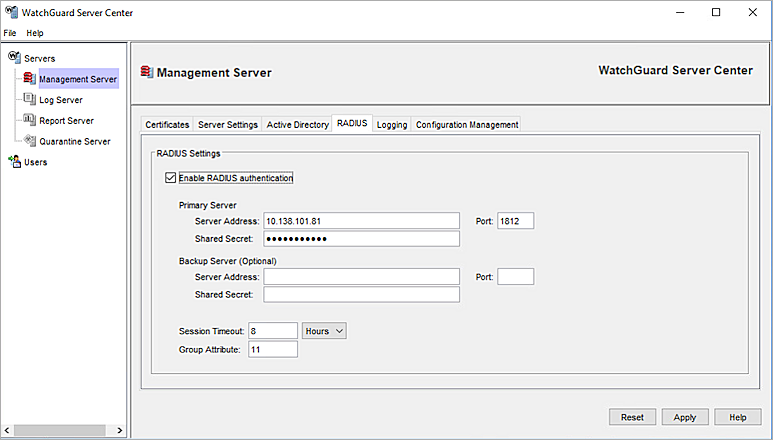Viewport: 773px width, 440px height.
Task: Click the Management Server tree icon
Action: 30,78
